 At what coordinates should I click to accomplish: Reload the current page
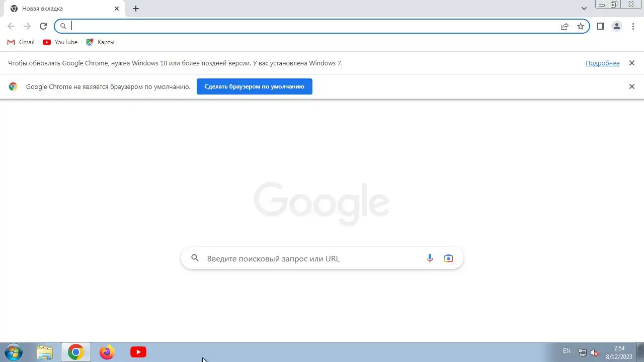[x=43, y=26]
